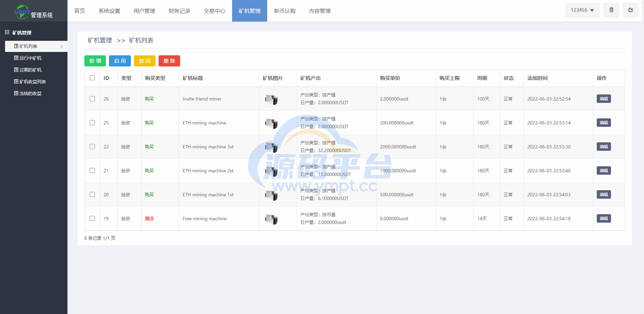Collapse the 矿机管理 sidebar section
644x314 pixels.
pyautogui.click(x=7, y=32)
